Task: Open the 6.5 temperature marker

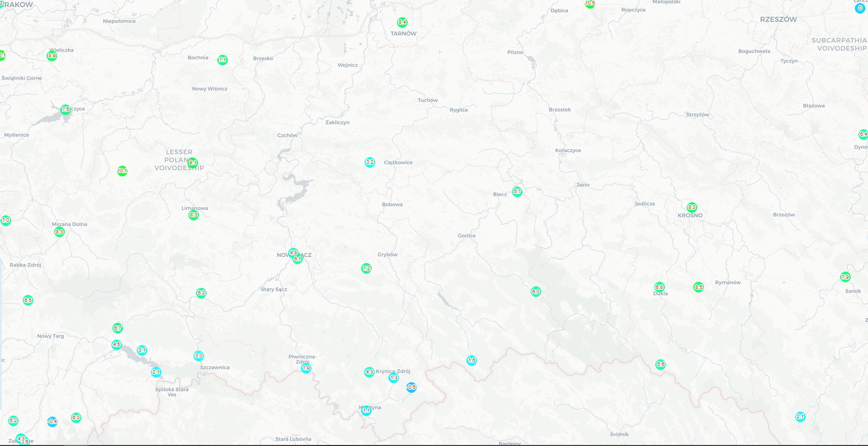Action: [x=28, y=301]
